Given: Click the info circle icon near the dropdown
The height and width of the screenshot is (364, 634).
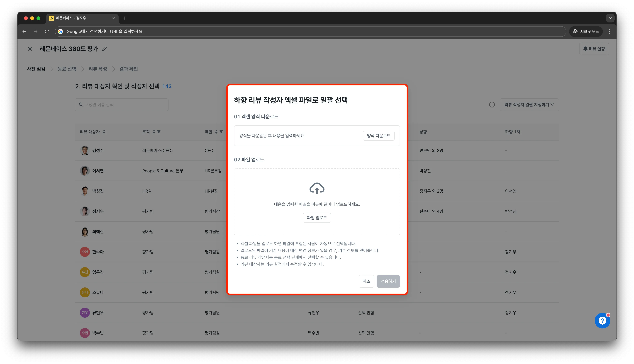Looking at the screenshot, I should coord(492,105).
